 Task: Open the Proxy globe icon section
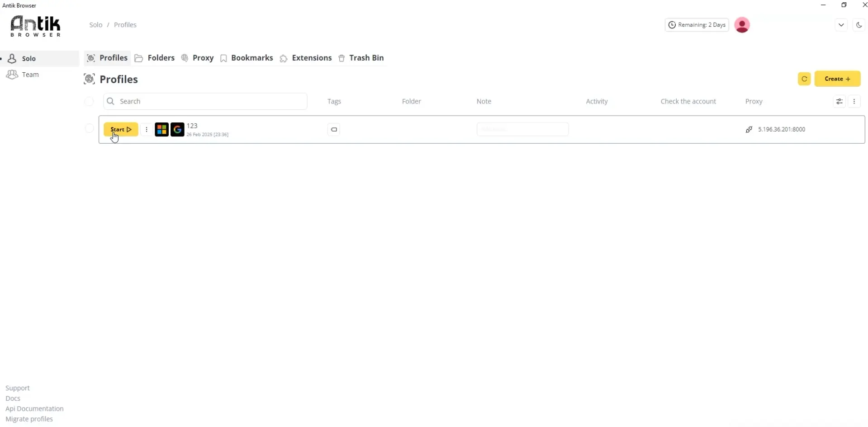184,58
